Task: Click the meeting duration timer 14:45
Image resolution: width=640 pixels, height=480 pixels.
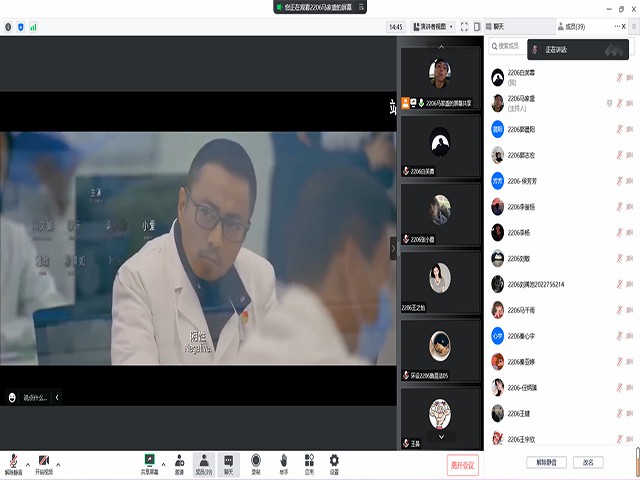Action: (396, 27)
